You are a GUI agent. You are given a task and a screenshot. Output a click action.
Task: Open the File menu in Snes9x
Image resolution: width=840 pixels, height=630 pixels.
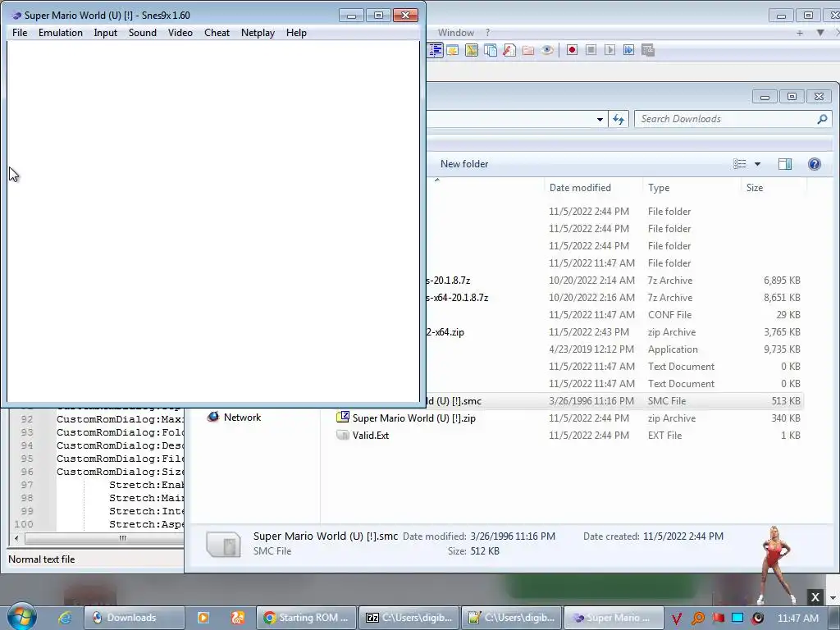click(x=20, y=33)
